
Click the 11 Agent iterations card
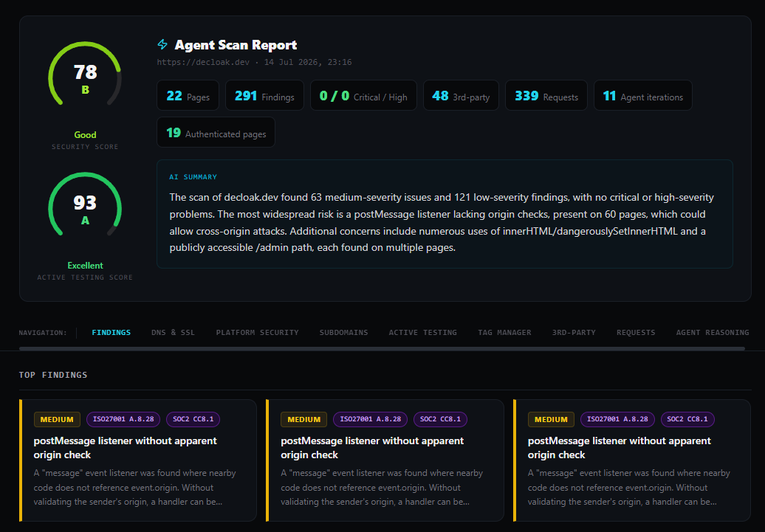click(x=643, y=96)
